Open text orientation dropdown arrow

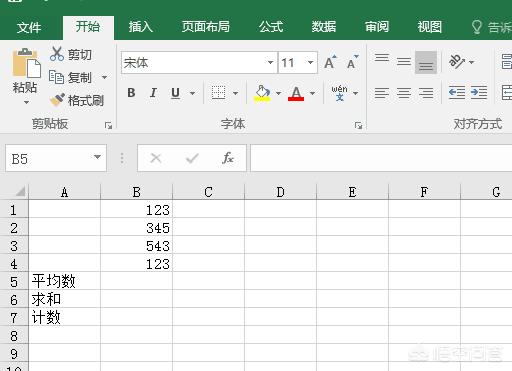[471, 62]
